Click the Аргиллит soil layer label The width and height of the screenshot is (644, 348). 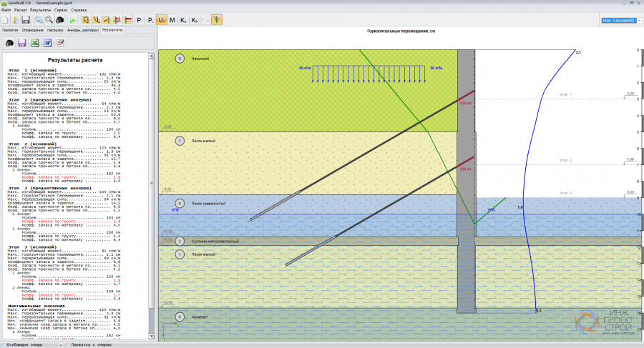click(x=200, y=317)
